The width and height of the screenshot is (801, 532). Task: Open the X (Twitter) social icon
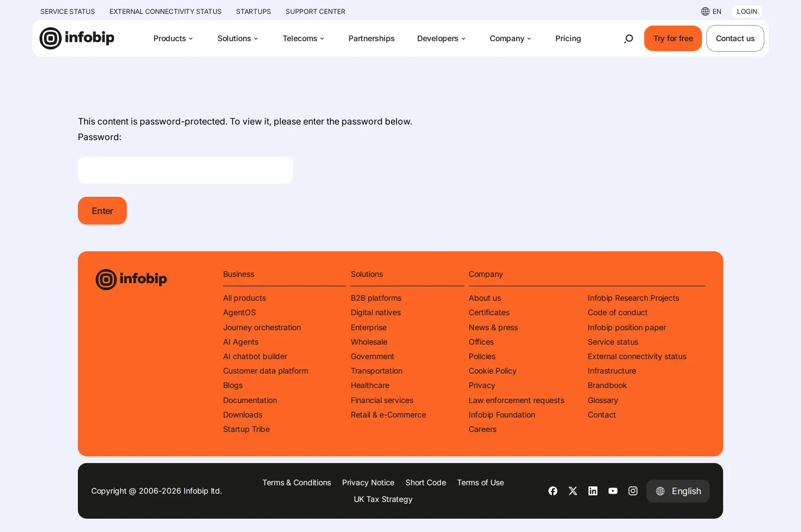coord(573,491)
